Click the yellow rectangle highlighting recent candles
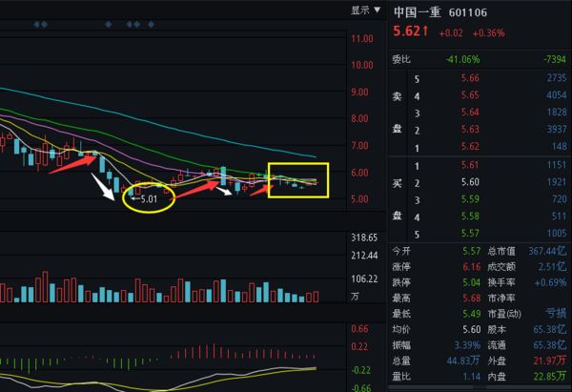Image resolution: width=572 pixels, height=392 pixels. (298, 177)
